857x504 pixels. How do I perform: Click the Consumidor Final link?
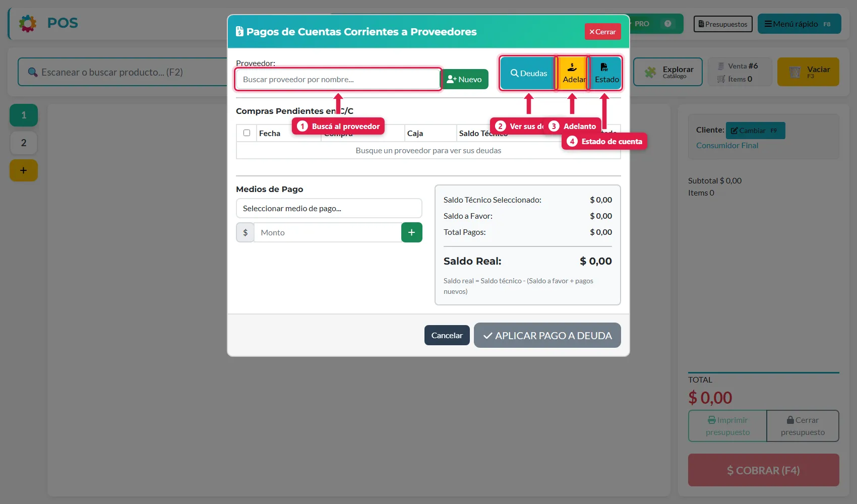[727, 145]
